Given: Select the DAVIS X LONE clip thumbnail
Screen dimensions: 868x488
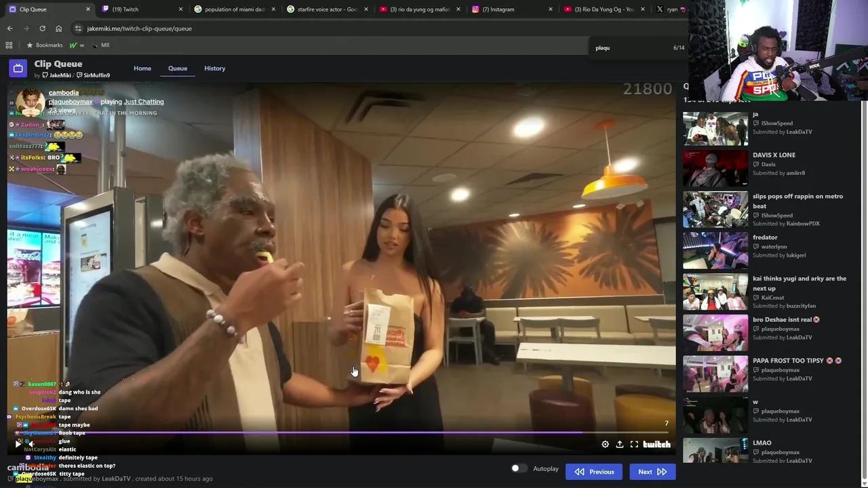Looking at the screenshot, I should tap(715, 168).
